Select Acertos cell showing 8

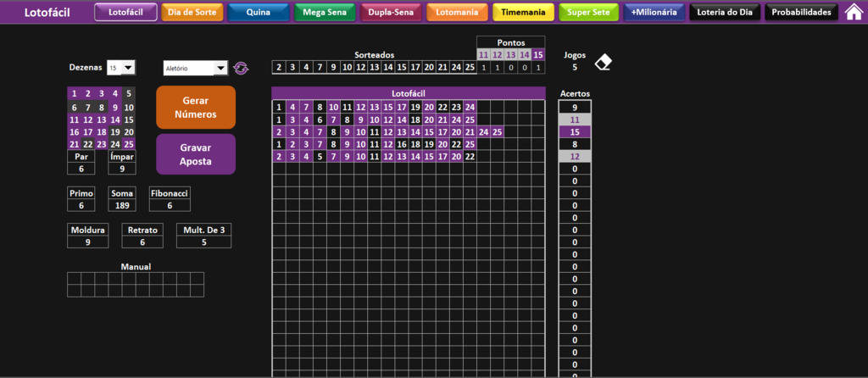click(x=575, y=144)
